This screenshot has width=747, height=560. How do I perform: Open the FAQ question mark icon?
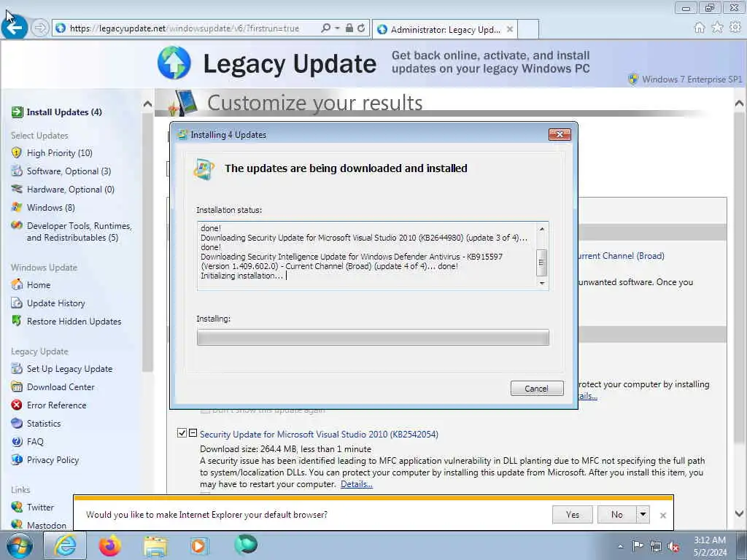[x=17, y=441]
